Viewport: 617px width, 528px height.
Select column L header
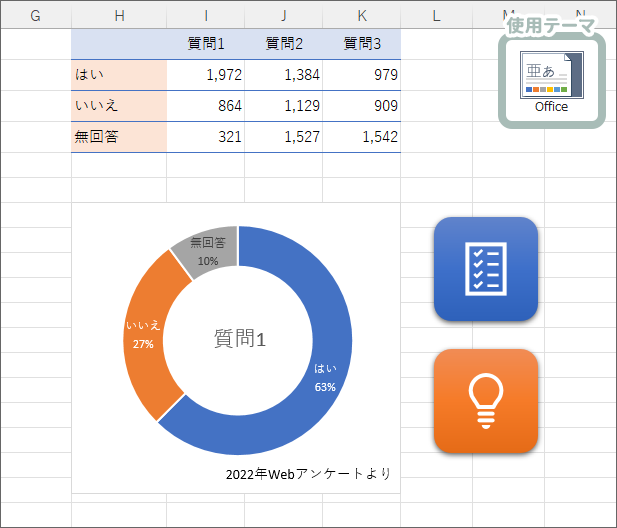(x=436, y=16)
